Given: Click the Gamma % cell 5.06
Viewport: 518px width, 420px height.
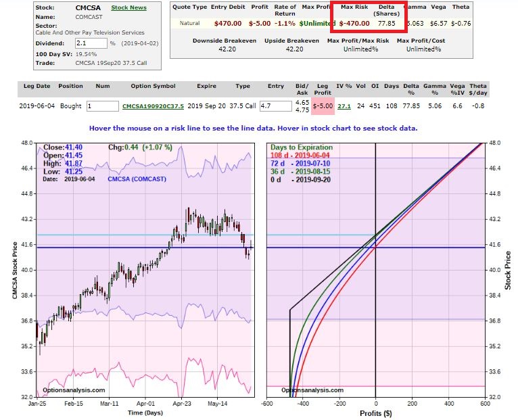Looking at the screenshot, I should [x=435, y=106].
